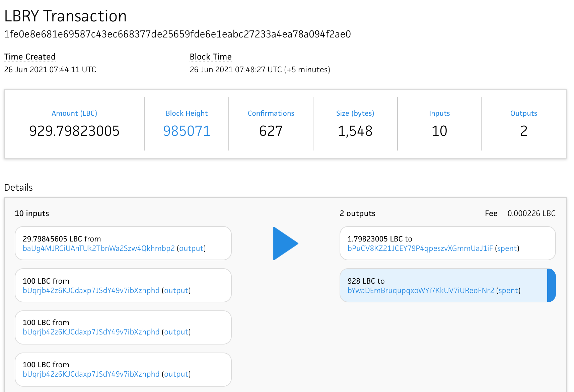Click the Block Time label

(x=211, y=57)
